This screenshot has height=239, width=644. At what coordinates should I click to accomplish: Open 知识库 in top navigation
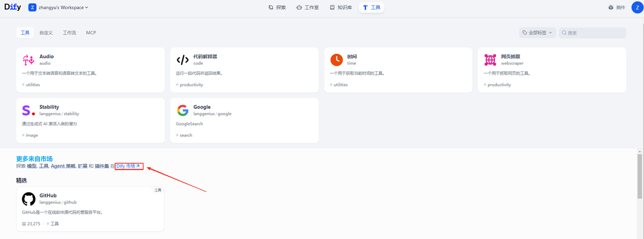coord(341,8)
